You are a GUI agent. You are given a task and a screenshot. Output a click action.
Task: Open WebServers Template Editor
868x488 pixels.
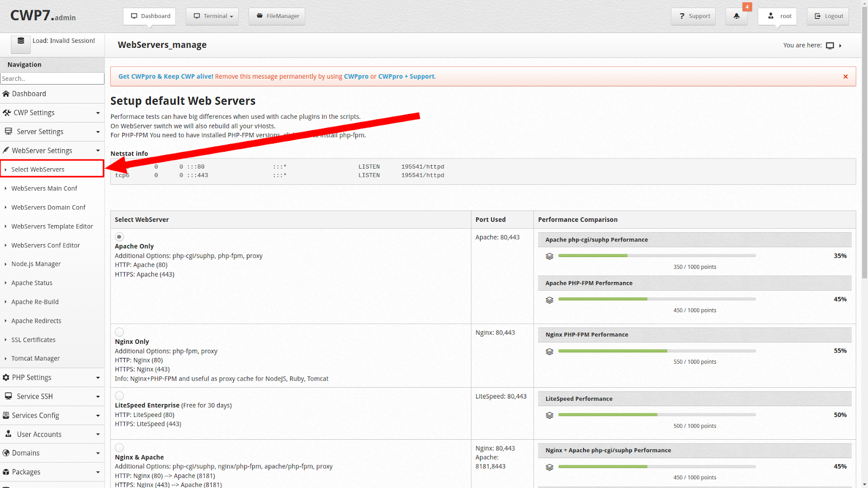[52, 226]
